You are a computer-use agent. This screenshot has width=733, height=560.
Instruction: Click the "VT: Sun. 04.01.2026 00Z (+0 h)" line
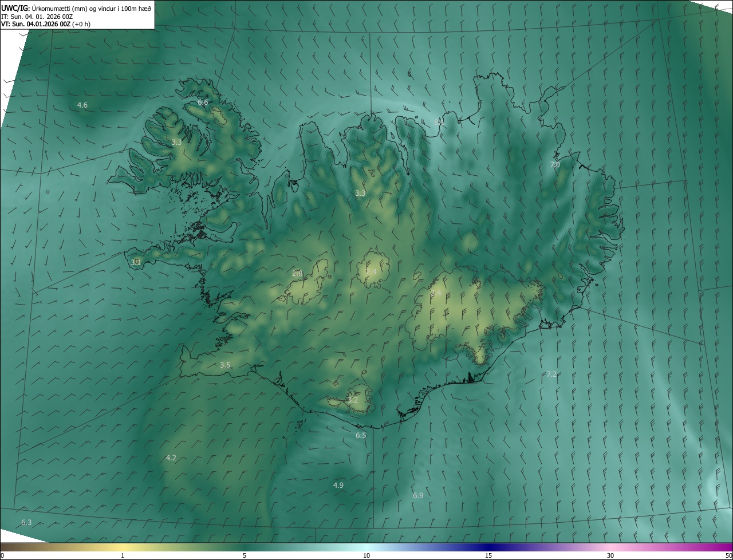click(x=46, y=24)
